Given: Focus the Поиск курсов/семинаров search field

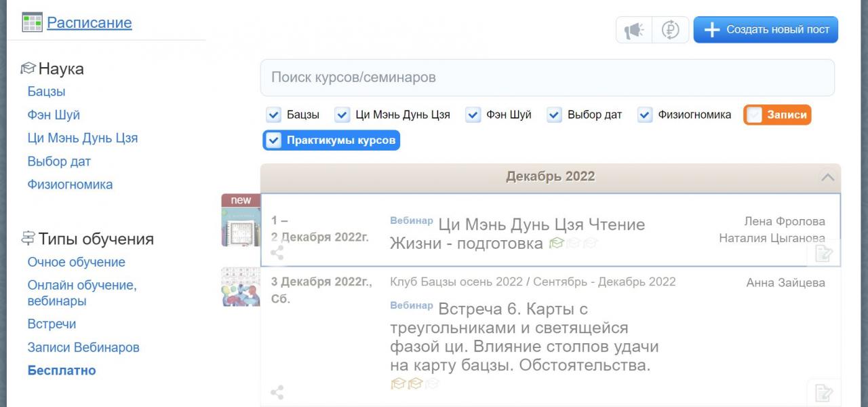Looking at the screenshot, I should [x=547, y=77].
